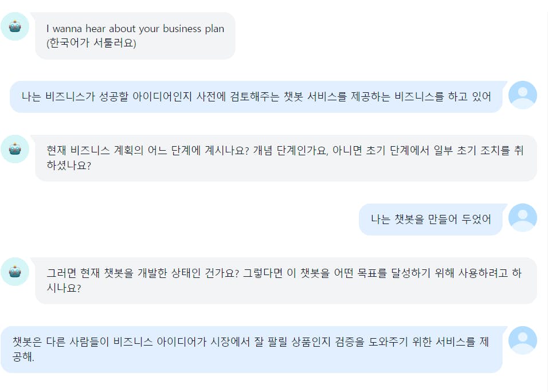Click the '개념 단계인가요' sentence in bot reply

291,150
